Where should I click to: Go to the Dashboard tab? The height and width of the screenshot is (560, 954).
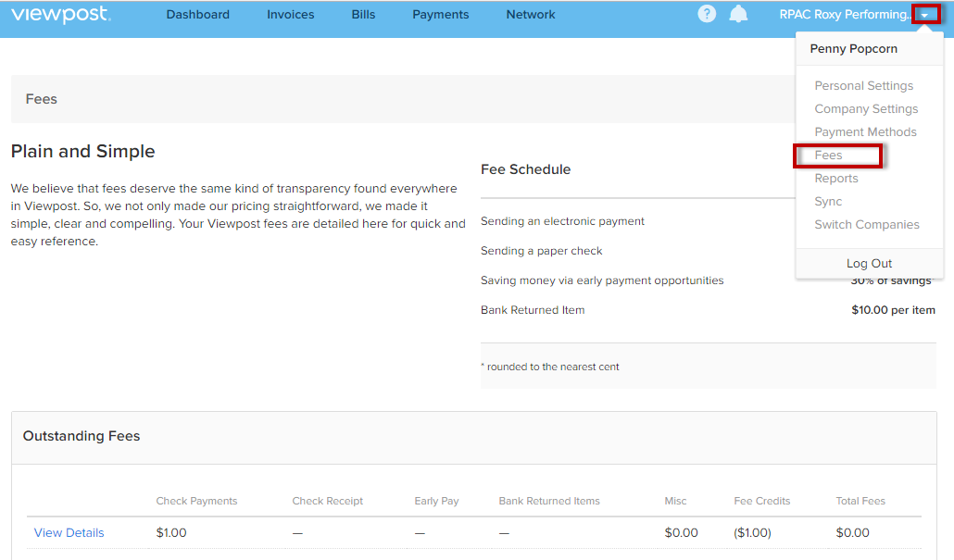click(197, 15)
